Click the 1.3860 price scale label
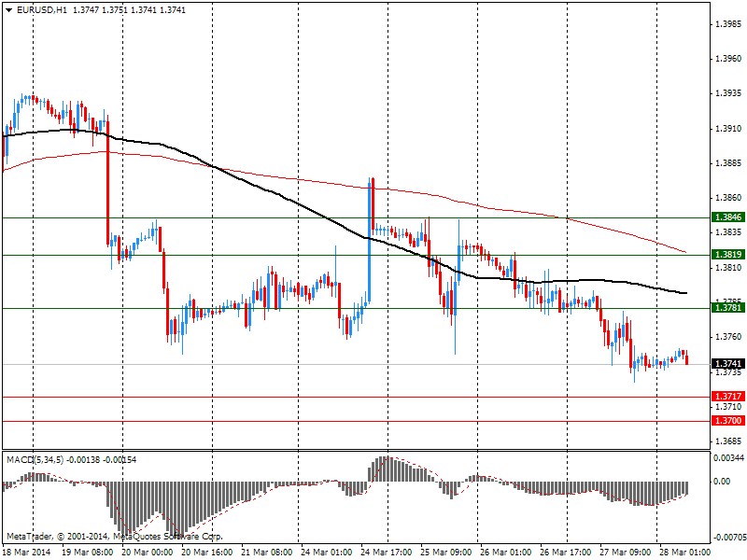 pyautogui.click(x=729, y=198)
